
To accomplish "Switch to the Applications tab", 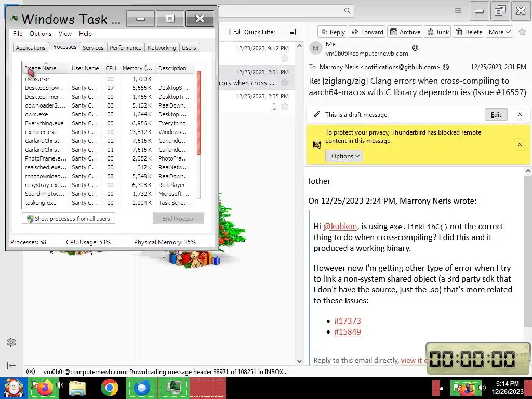I will [31, 48].
